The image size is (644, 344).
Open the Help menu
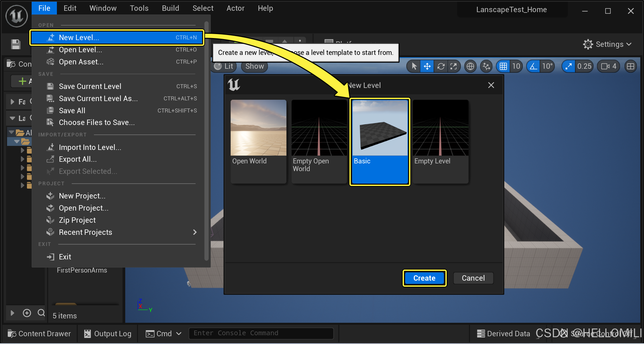coord(265,8)
